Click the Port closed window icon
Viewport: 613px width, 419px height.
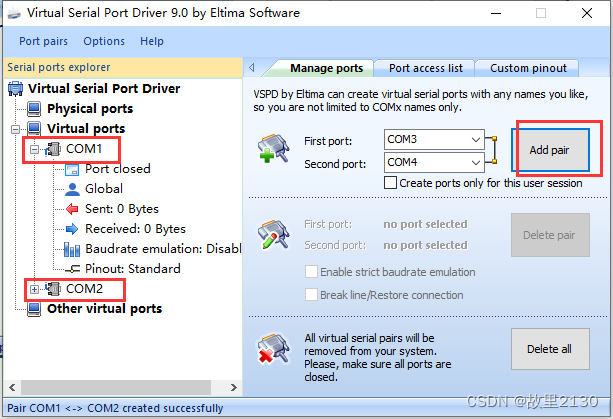[72, 169]
